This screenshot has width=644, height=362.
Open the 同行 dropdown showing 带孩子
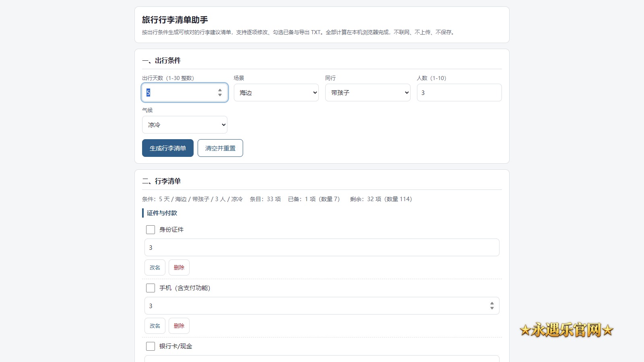(368, 93)
